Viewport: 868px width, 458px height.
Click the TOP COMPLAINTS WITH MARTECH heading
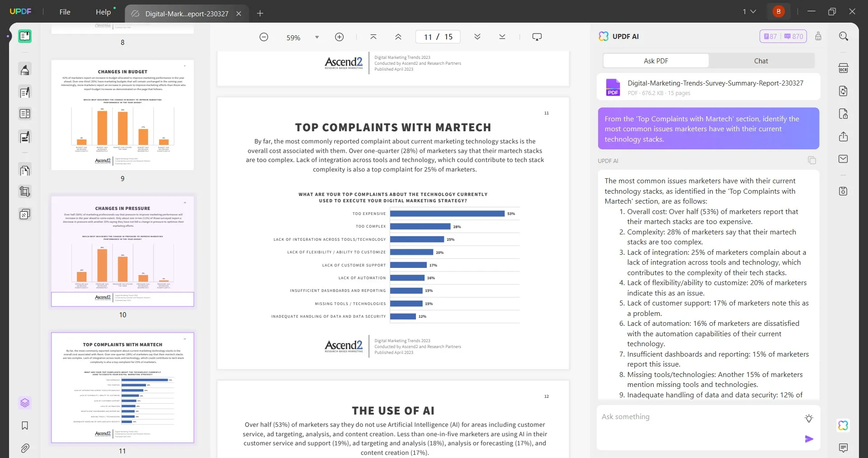pyautogui.click(x=393, y=128)
